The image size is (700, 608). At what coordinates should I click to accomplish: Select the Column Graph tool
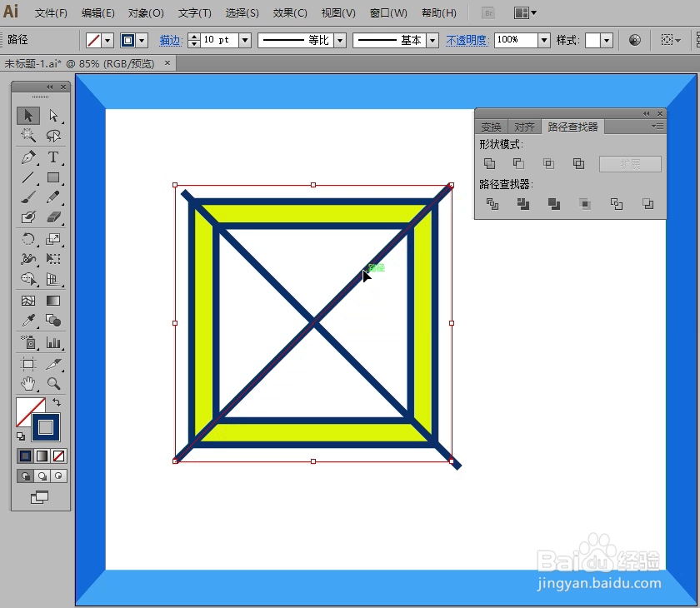pyautogui.click(x=53, y=342)
